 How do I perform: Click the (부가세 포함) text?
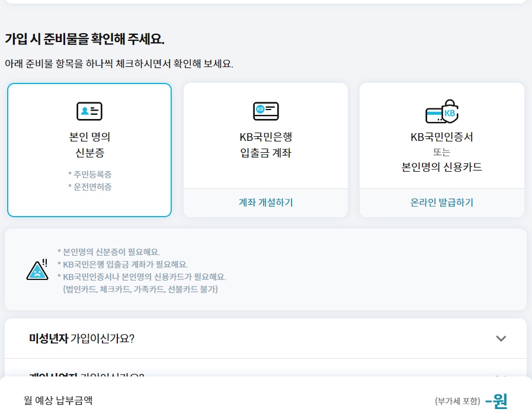pyautogui.click(x=458, y=401)
